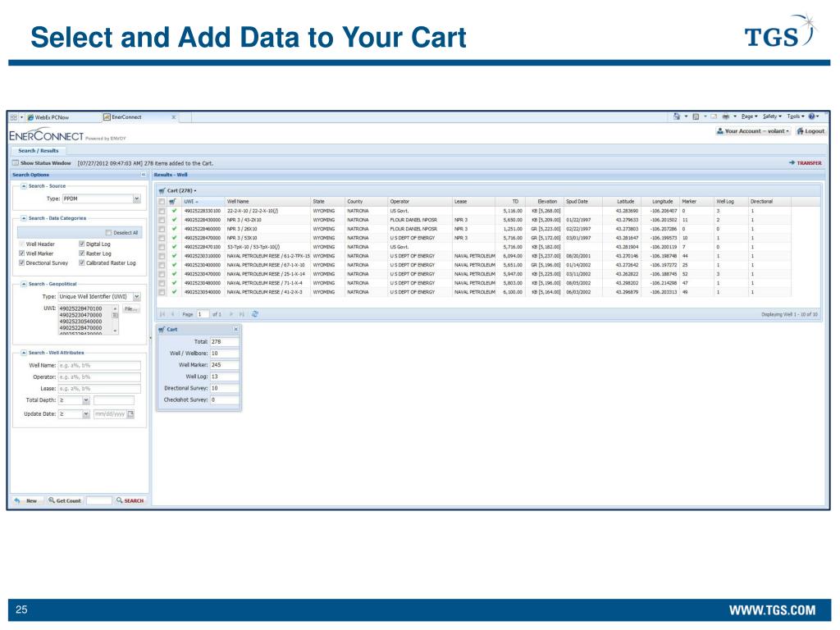
Task: Tick the row checkbox for NPR 3 / 43-2X10
Action: (162, 220)
